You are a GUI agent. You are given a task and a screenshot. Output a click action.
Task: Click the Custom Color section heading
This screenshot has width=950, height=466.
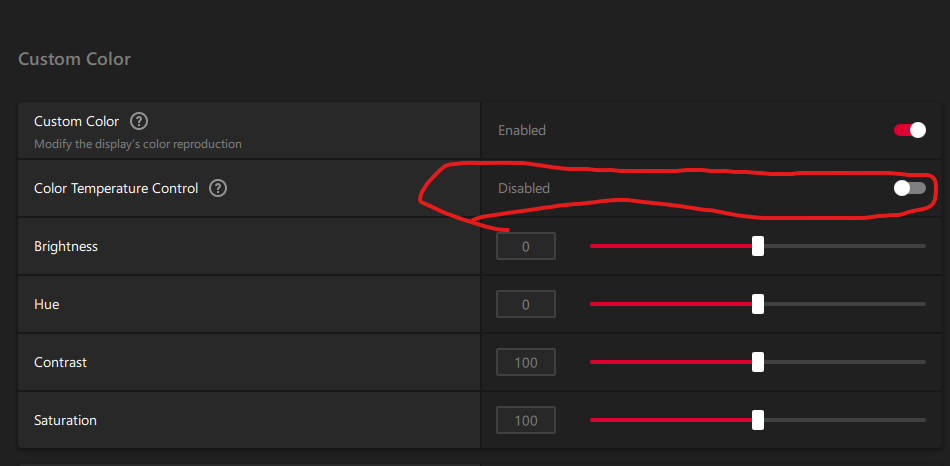click(x=75, y=59)
